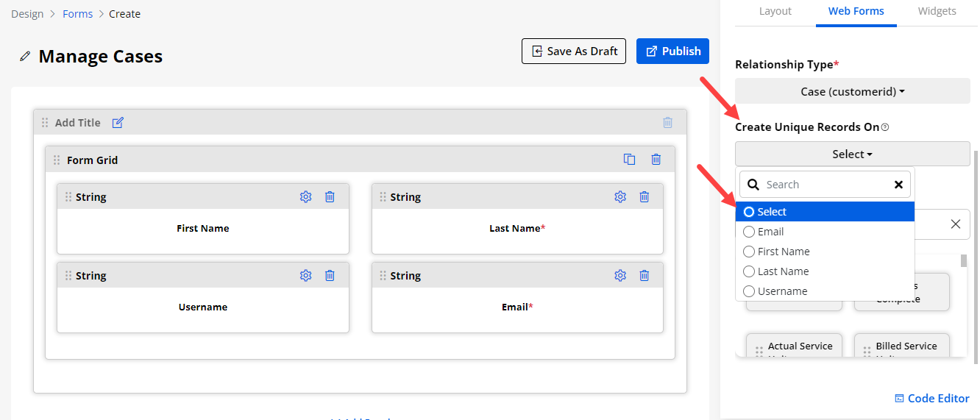
Task: Switch to the Layout tab
Action: click(775, 11)
